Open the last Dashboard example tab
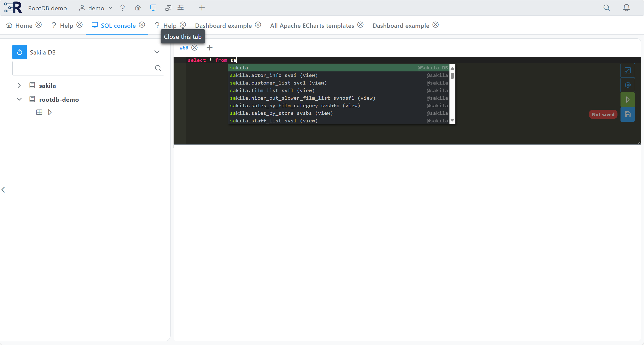The width and height of the screenshot is (644, 345). click(x=401, y=25)
